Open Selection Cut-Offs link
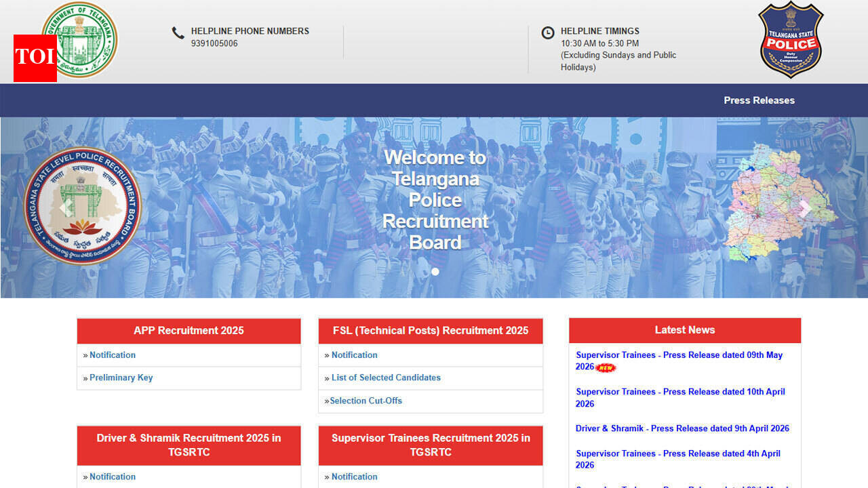 click(366, 401)
